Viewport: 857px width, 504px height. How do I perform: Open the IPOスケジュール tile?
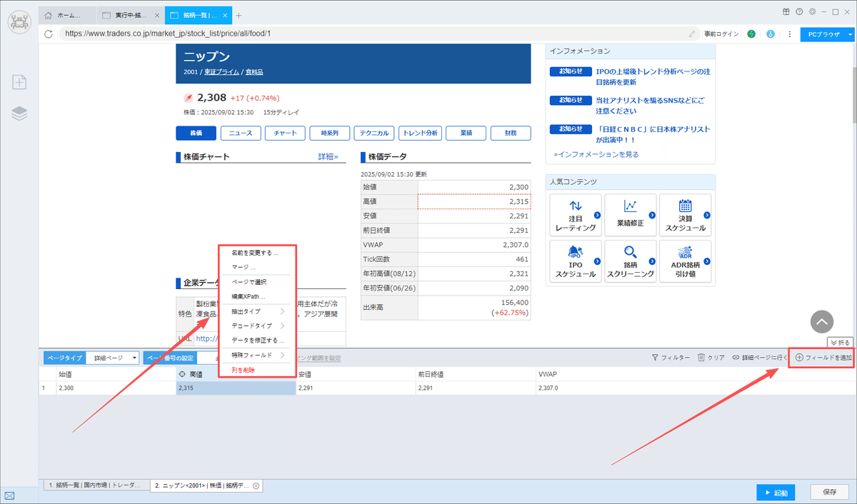coord(576,261)
